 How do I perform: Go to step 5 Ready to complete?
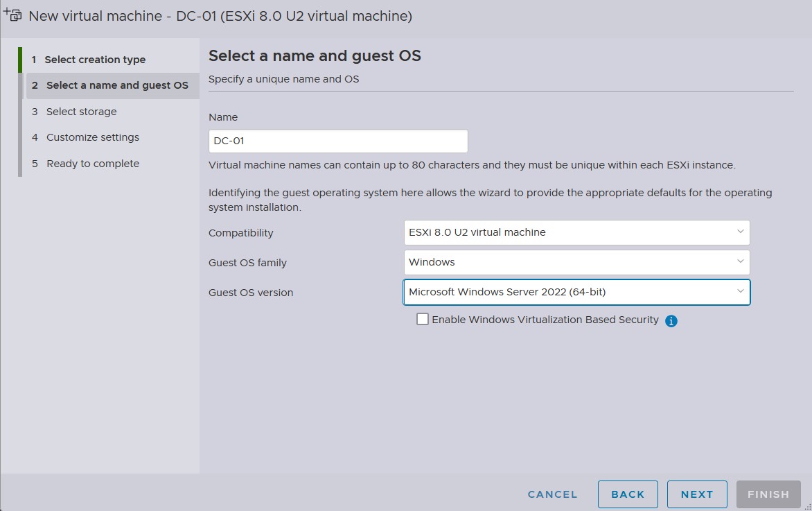pyautogui.click(x=92, y=164)
